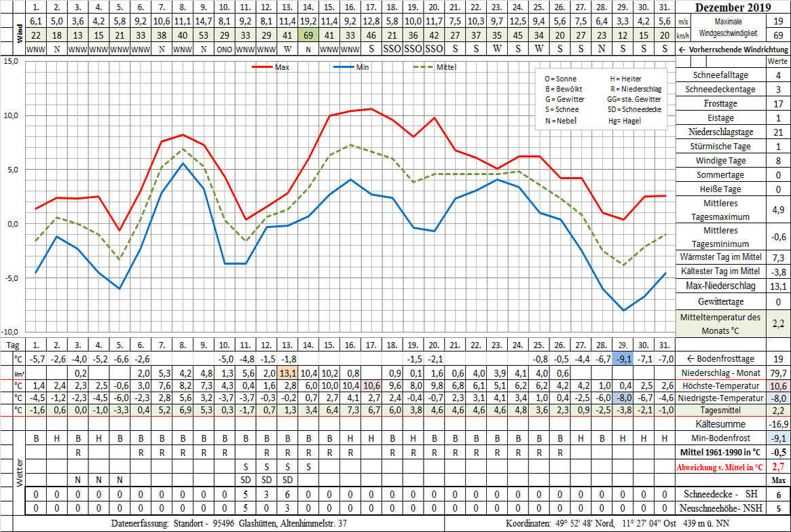Select the blue -9,1 ground frost cell on day 29
The height and width of the screenshot is (532, 791).
point(623,360)
